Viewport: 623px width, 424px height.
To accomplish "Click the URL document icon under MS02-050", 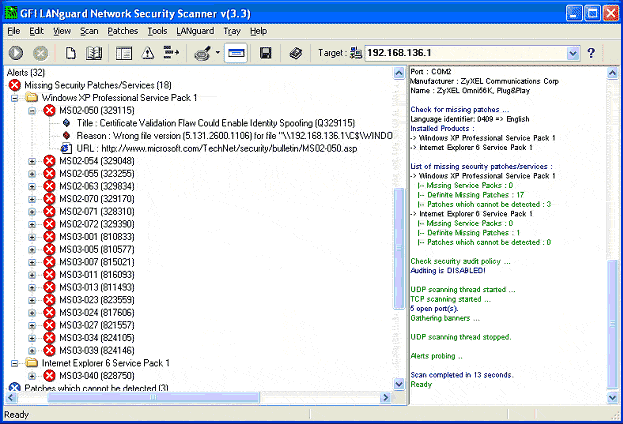I will click(66, 148).
